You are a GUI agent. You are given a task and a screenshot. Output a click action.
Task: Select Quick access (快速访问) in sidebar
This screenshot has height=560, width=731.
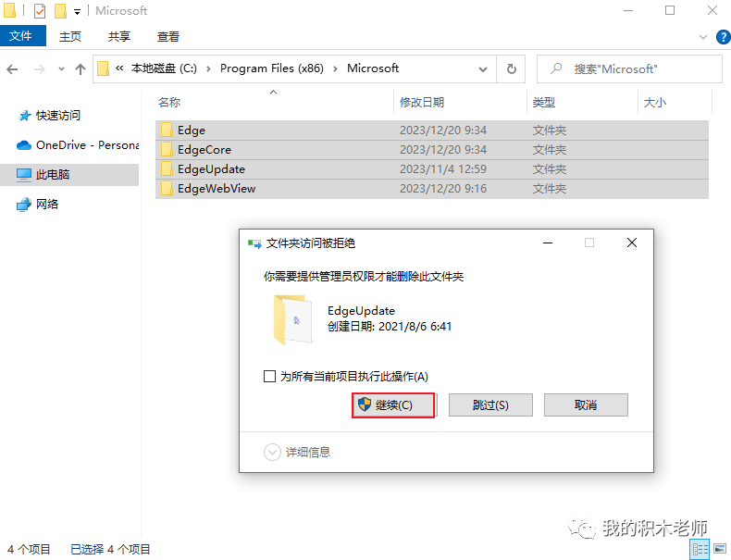pyautogui.click(x=57, y=115)
